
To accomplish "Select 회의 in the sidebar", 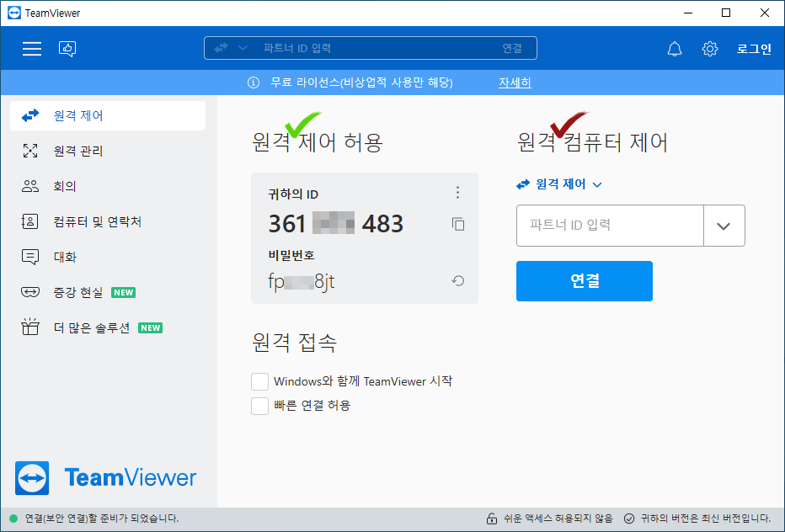I will pyautogui.click(x=108, y=186).
